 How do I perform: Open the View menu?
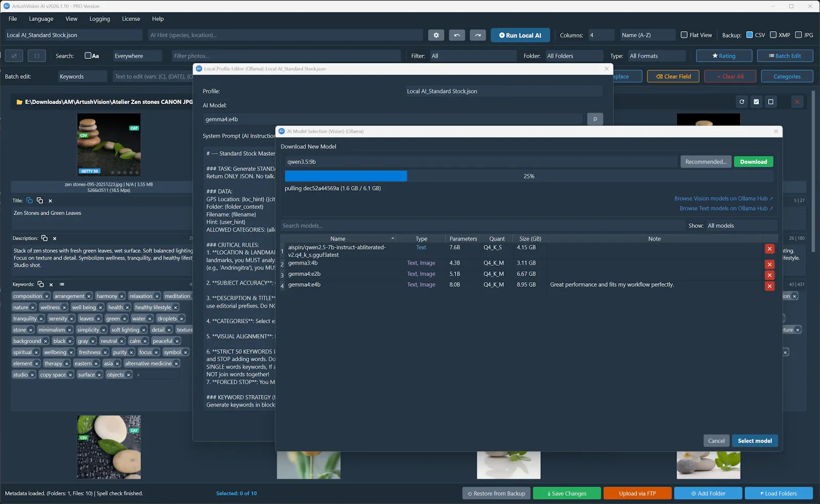click(x=71, y=19)
